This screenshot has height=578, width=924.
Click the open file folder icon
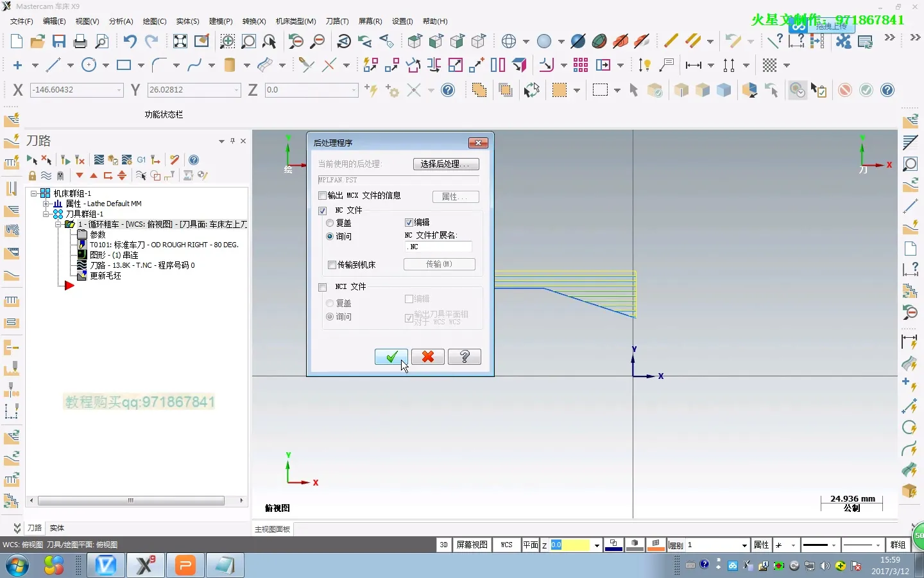(37, 42)
